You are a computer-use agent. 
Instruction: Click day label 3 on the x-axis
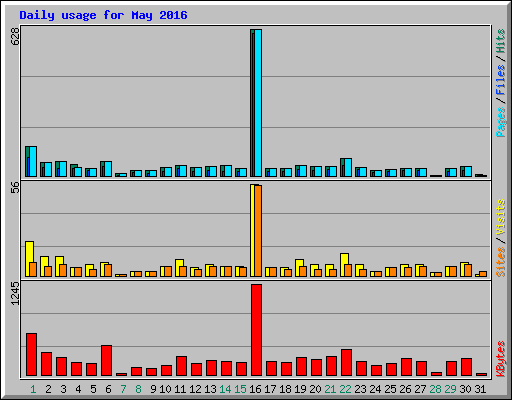point(63,389)
